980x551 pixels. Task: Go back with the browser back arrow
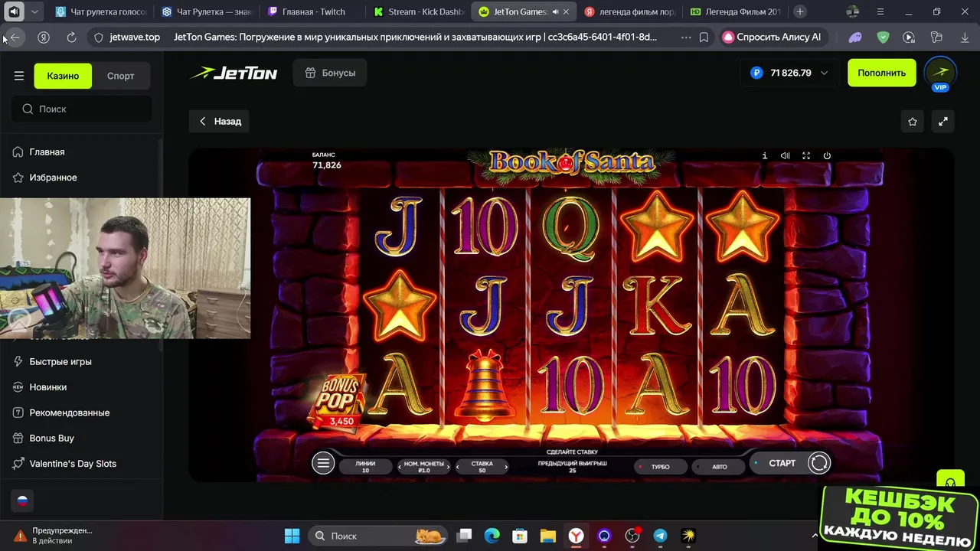click(x=15, y=37)
